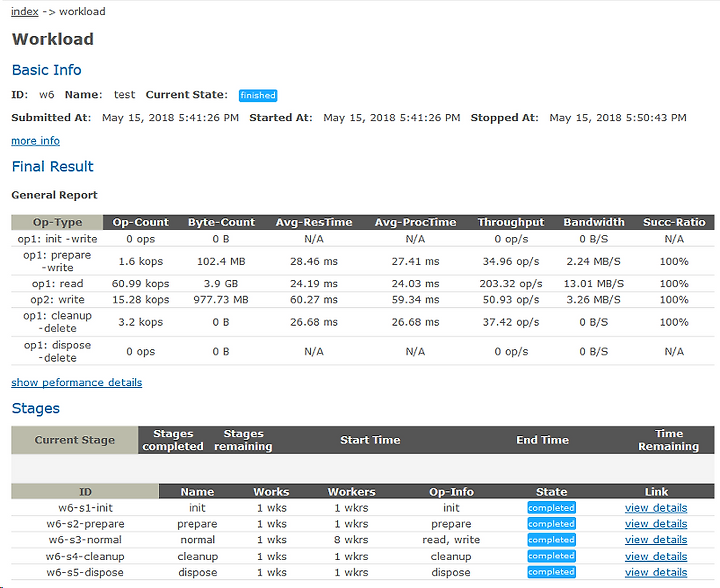Screen dimensions: 720x588
Task: Click the 977.73 MB byte-count value
Action: pos(221,300)
